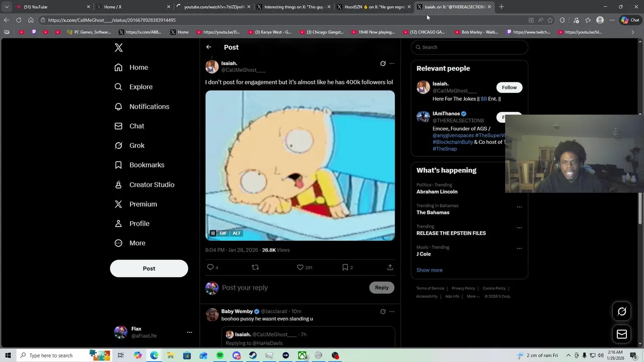Open the browser Chat copilot button
Screen dimensions: 644x362
[x=630, y=20]
